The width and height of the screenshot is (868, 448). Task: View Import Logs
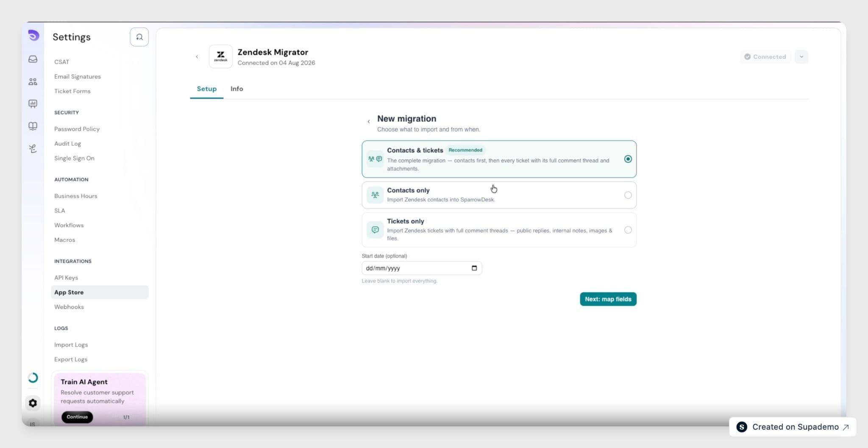coord(71,345)
